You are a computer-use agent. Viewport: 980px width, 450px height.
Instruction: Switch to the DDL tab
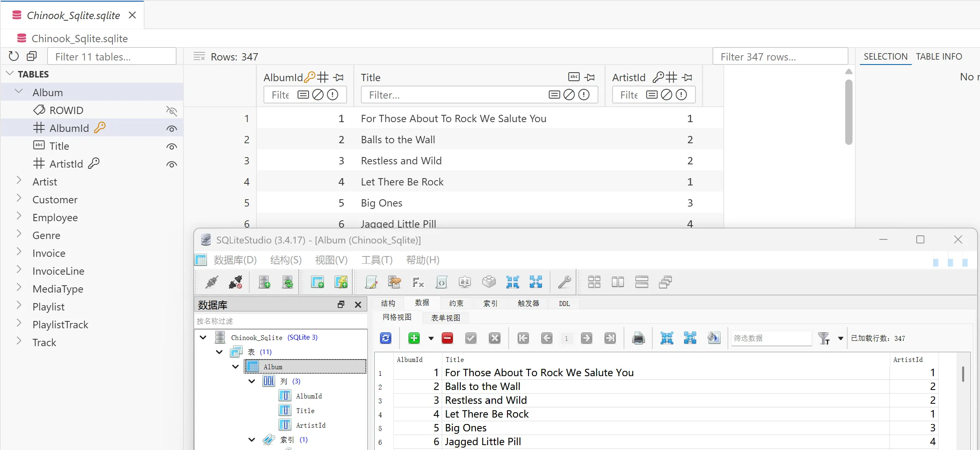564,304
